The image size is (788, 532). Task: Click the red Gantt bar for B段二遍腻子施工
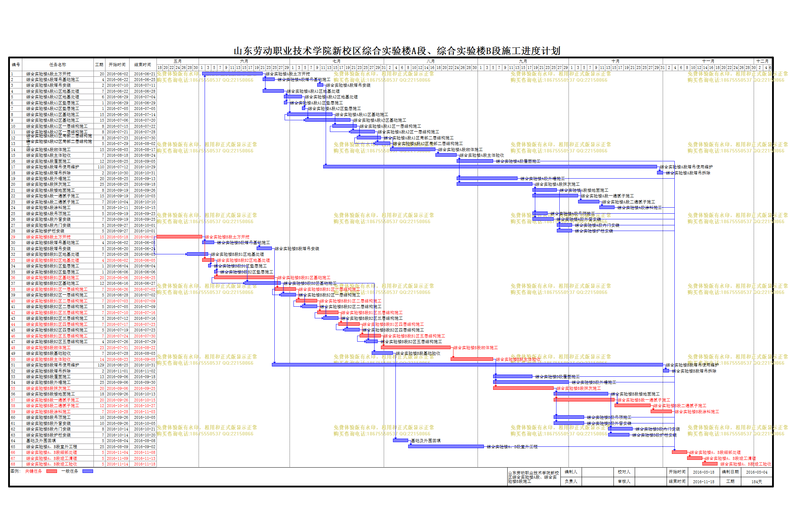(633, 405)
